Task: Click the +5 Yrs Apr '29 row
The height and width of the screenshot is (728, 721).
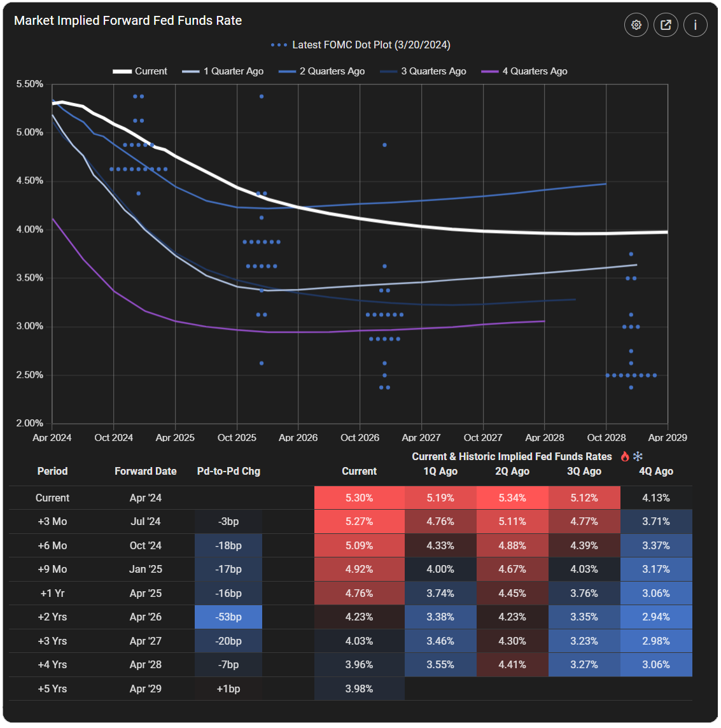Action: [x=146, y=689]
